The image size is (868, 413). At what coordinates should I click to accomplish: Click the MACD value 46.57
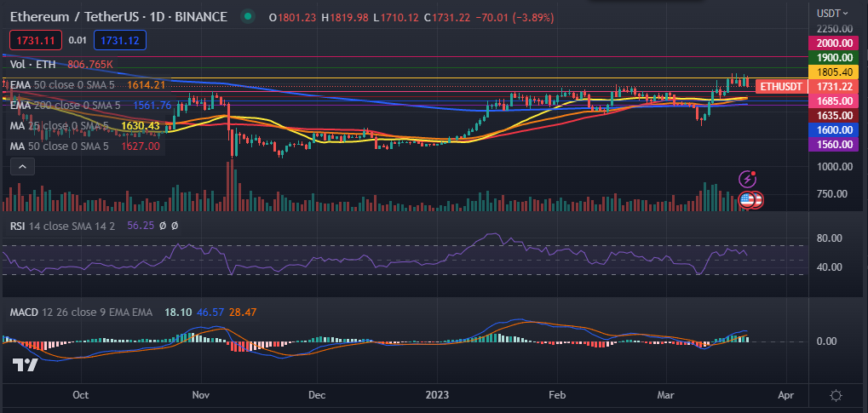(x=210, y=313)
